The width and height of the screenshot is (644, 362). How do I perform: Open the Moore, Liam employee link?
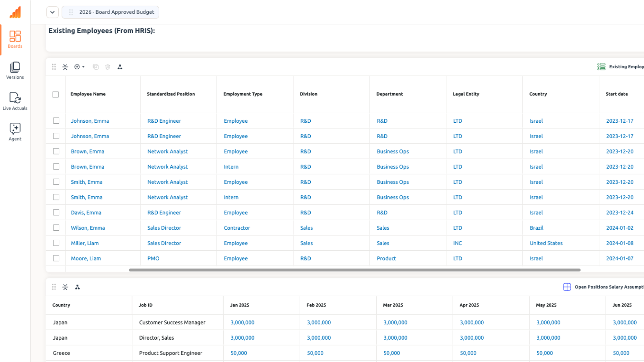(86, 258)
